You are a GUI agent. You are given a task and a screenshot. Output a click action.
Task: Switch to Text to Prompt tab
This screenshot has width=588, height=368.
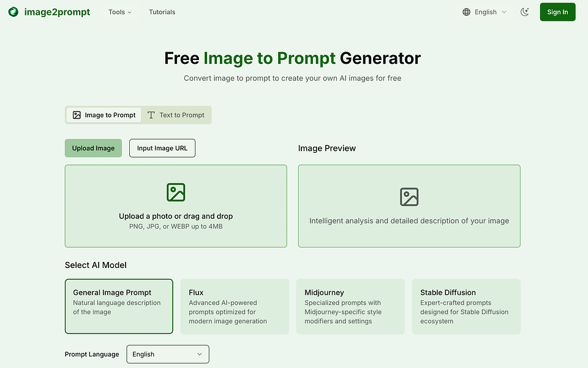click(x=176, y=115)
